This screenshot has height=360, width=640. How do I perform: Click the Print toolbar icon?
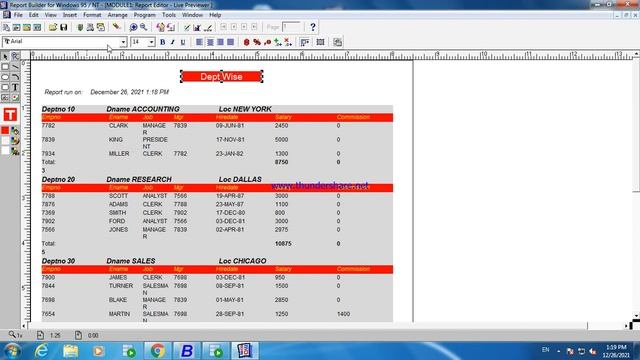(90, 27)
